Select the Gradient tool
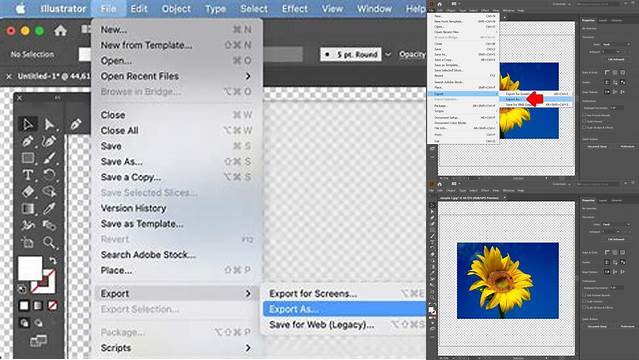The height and width of the screenshot is (360, 639). (27, 209)
